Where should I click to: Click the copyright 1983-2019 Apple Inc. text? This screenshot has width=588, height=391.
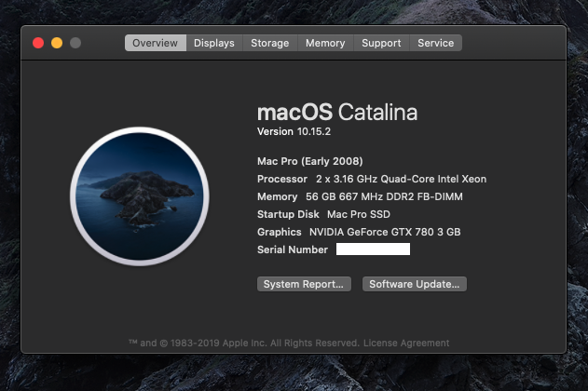point(244,343)
